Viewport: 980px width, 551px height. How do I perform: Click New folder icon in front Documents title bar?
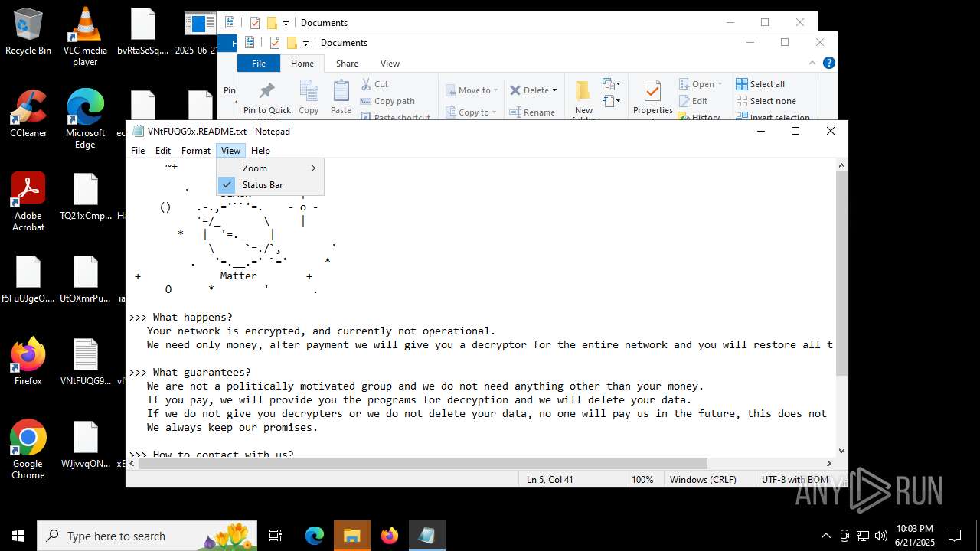click(x=292, y=43)
